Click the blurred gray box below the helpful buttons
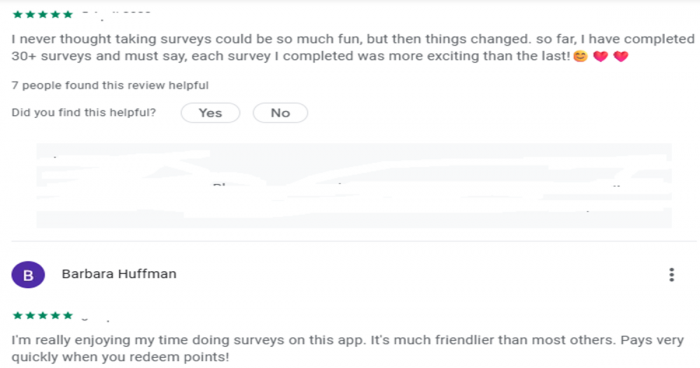Screen dimensions: 700x368 click(354, 185)
